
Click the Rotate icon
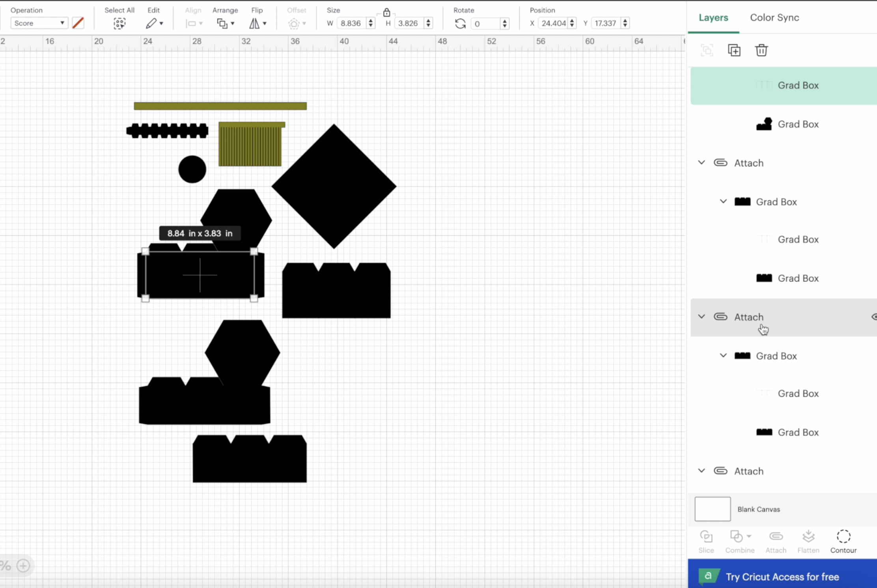460,24
